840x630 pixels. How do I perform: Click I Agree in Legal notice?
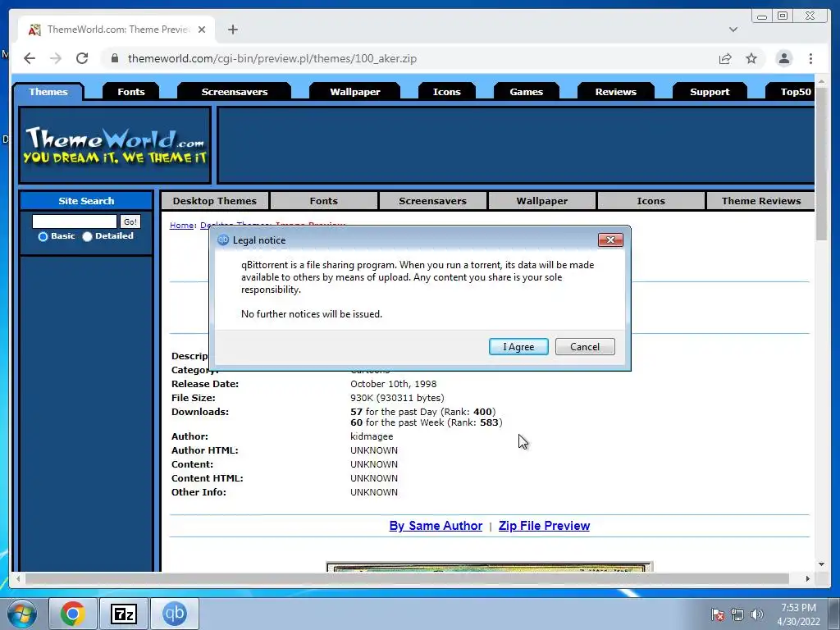(x=518, y=347)
